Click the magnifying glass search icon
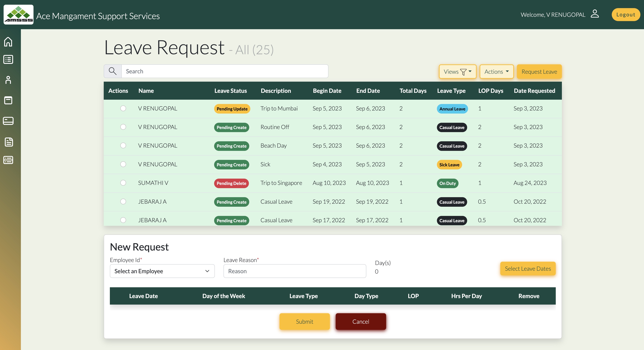The width and height of the screenshot is (644, 350). click(x=113, y=71)
